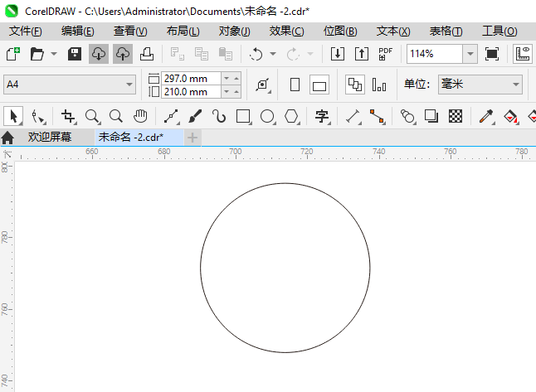Add new document tab plus button

192,138
